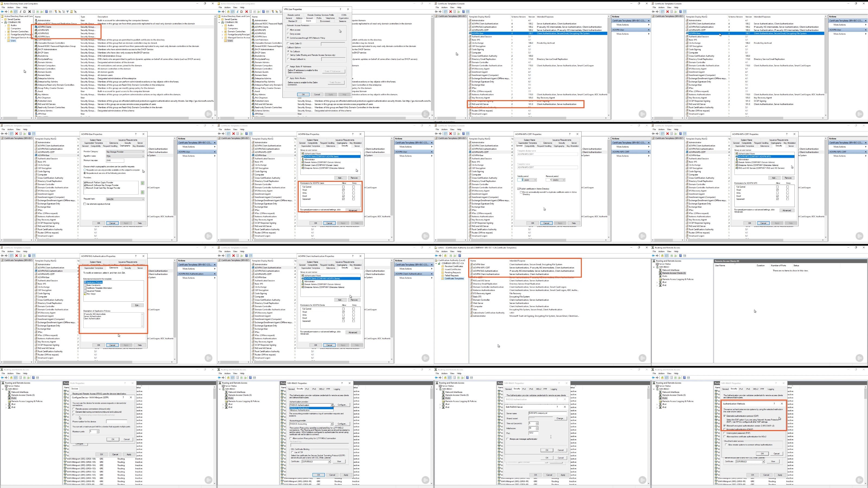Tick Verify Caller-ID checkbox
The height and width of the screenshot is (488, 868).
[x=288, y=43]
